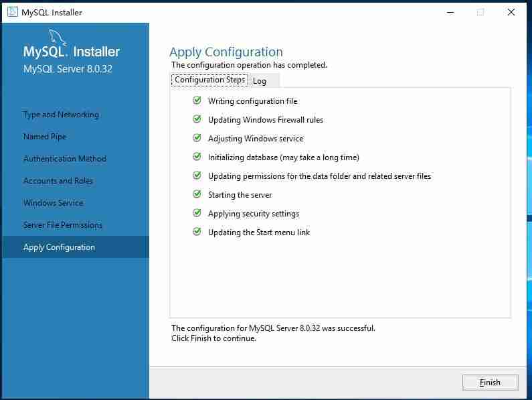Close the MySQL Installer window
Image resolution: width=532 pixels, height=400 pixels.
511,13
